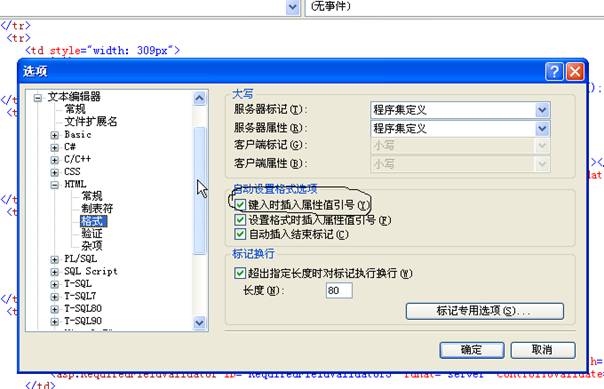Open the left object dropdown arrow in the editor
The image size is (604, 389).
[293, 7]
